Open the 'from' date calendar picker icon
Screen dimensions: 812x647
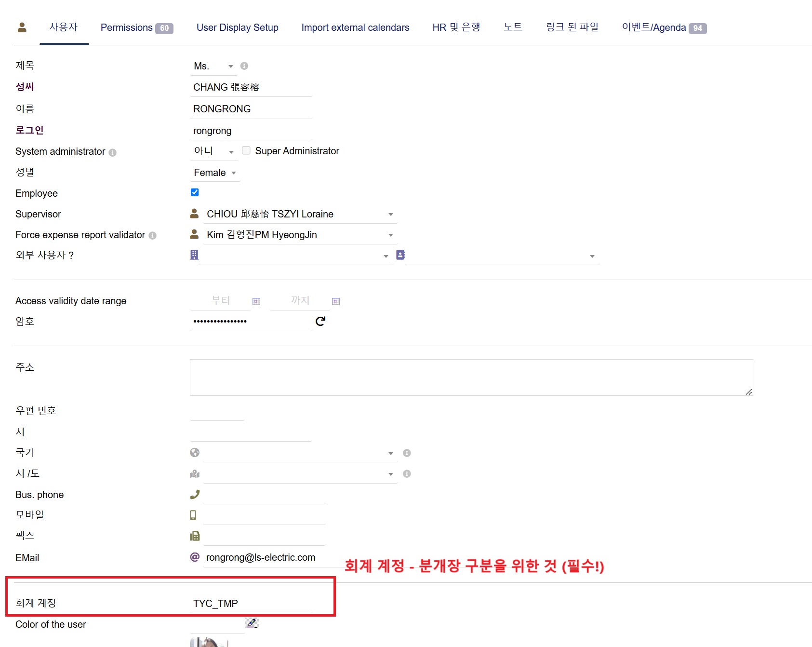click(256, 301)
